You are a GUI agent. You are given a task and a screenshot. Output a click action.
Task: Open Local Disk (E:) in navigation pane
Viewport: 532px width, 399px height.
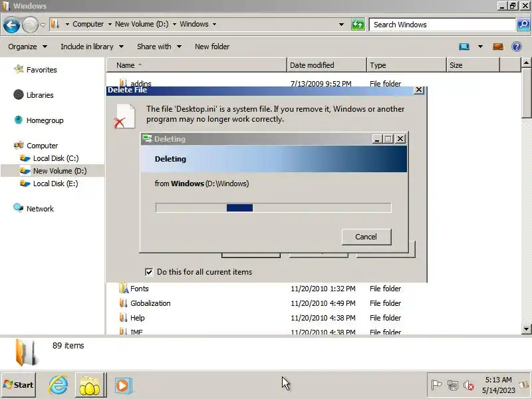(x=55, y=184)
